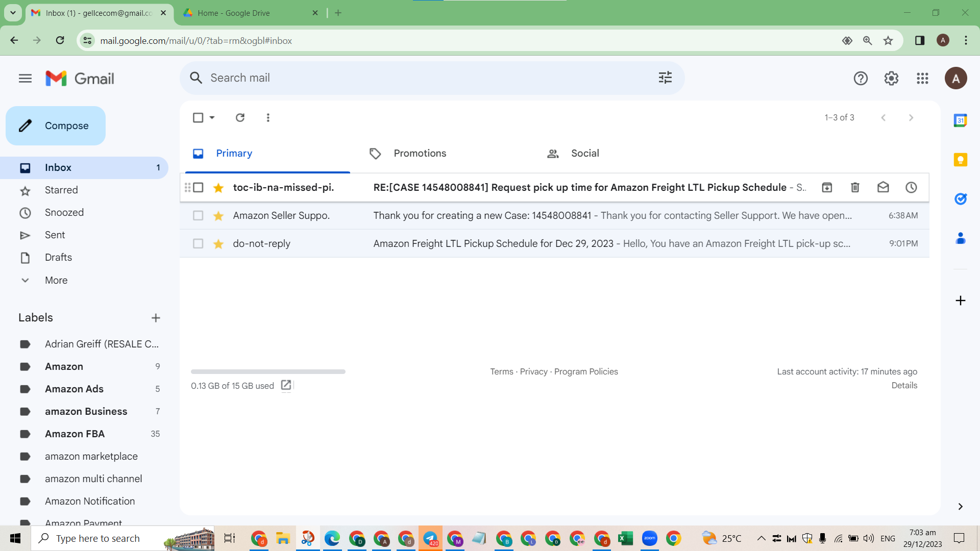This screenshot has height=551, width=980.
Task: Unstar the Amazon Seller Support email
Action: coord(218,216)
